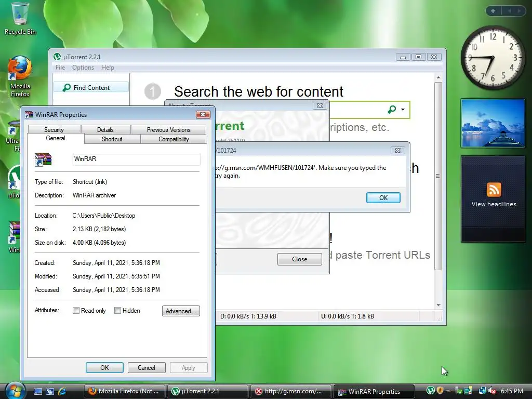532x399 pixels.
Task: Open the search engine dropdown arrow in µTorrent
Action: click(403, 110)
